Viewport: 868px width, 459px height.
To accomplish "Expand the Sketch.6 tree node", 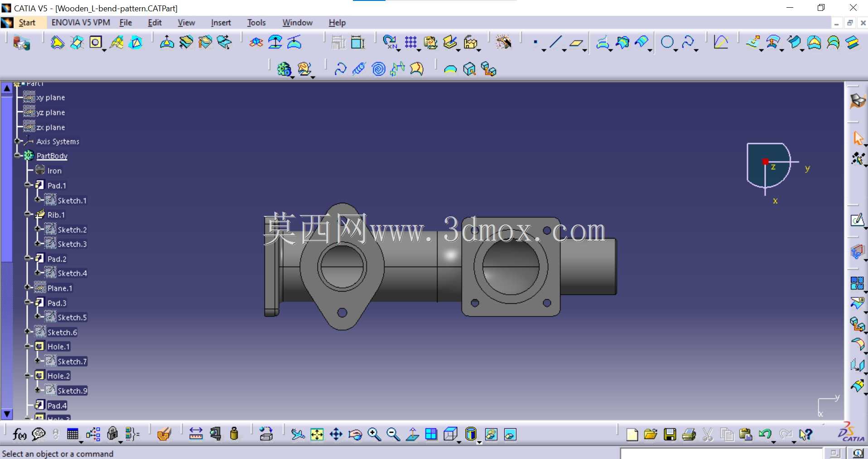I will point(28,332).
